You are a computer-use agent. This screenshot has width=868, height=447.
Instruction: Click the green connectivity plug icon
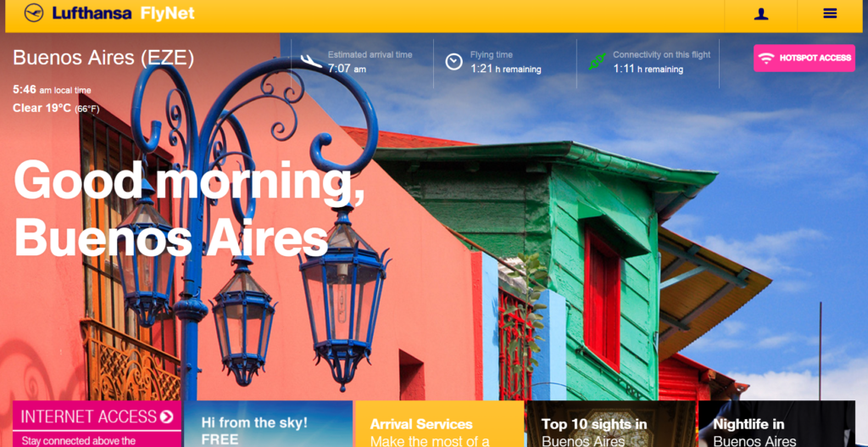tap(598, 61)
